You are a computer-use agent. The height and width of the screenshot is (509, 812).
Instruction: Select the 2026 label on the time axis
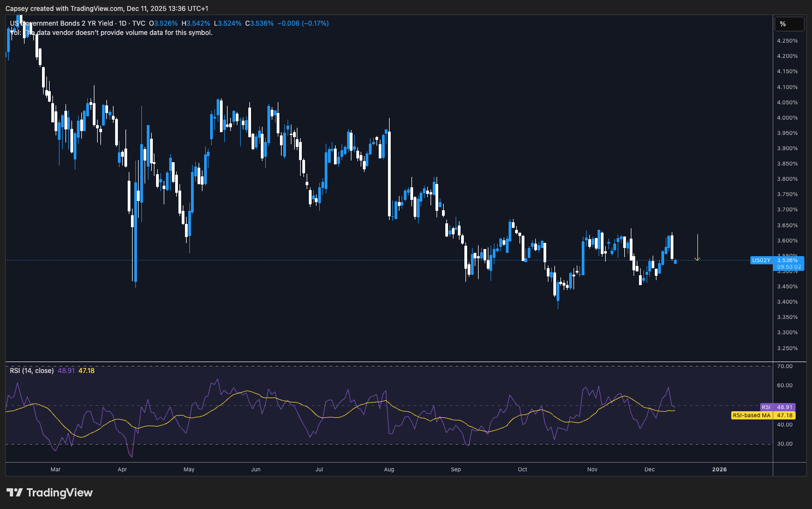pyautogui.click(x=719, y=469)
